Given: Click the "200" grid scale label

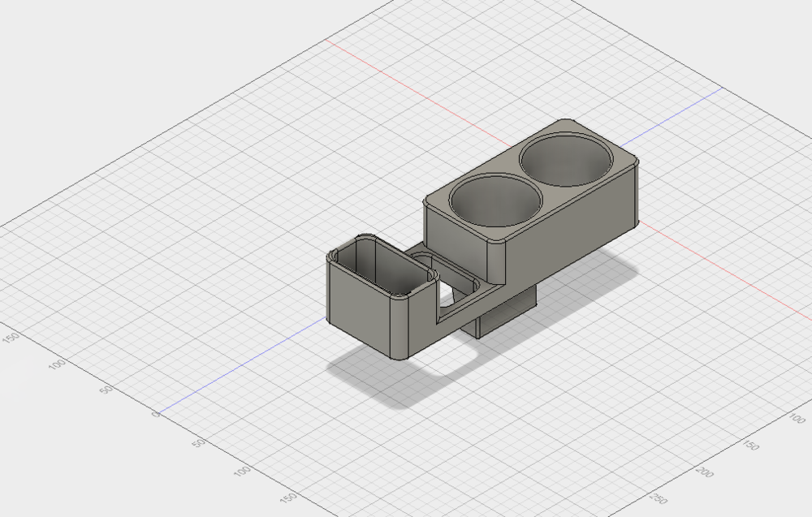Looking at the screenshot, I should click(704, 471).
